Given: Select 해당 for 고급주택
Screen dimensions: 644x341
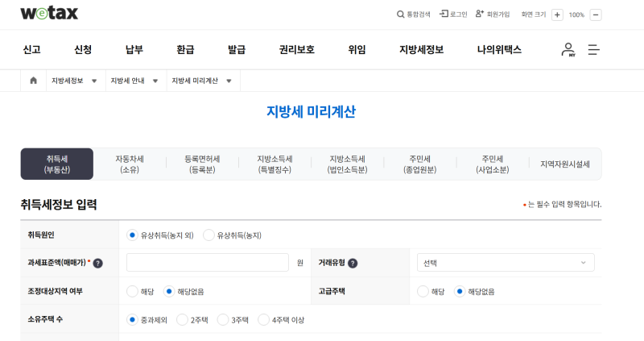Looking at the screenshot, I should (x=423, y=292).
